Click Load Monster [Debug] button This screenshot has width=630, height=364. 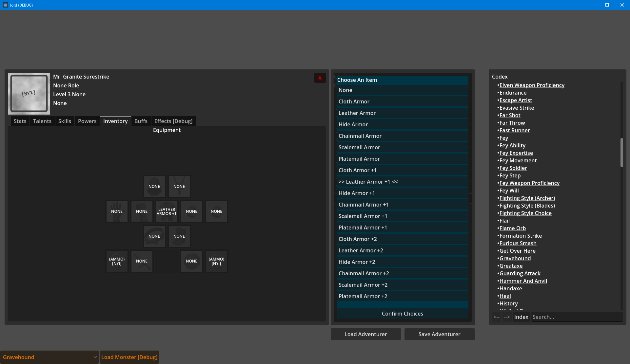[129, 357]
